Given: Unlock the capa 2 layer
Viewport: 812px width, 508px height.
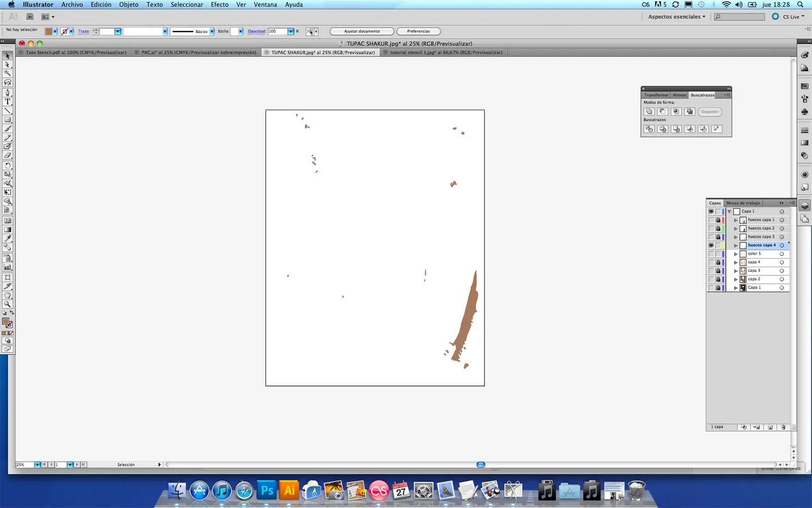Looking at the screenshot, I should [718, 279].
